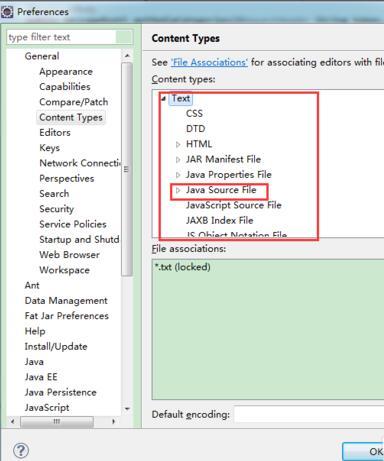The image size is (384, 461).
Task: Select Java in the preferences tree
Action: click(x=34, y=362)
